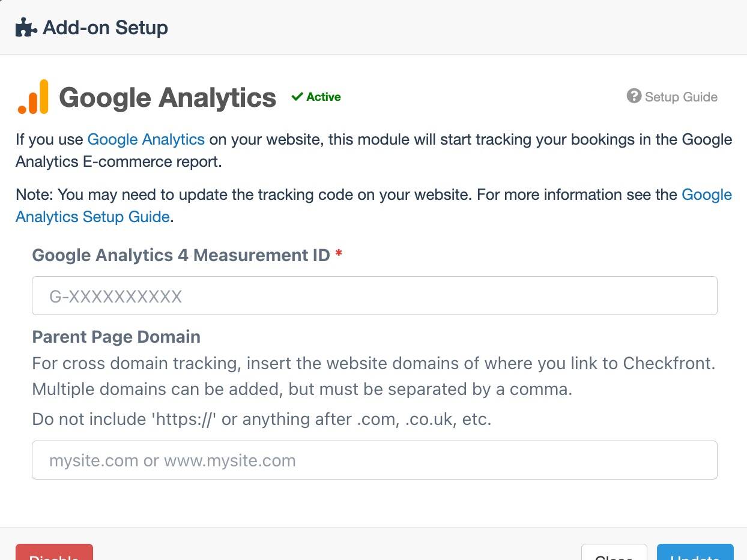Click the question mark help icon
Viewport: 747px width, 560px height.
pos(634,96)
